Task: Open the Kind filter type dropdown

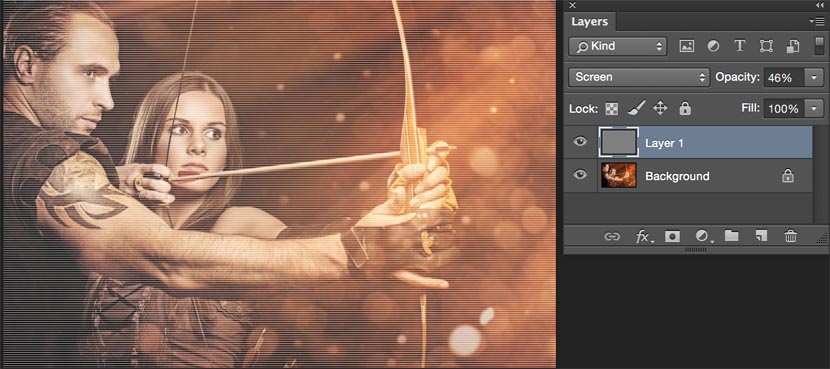Action: point(617,46)
